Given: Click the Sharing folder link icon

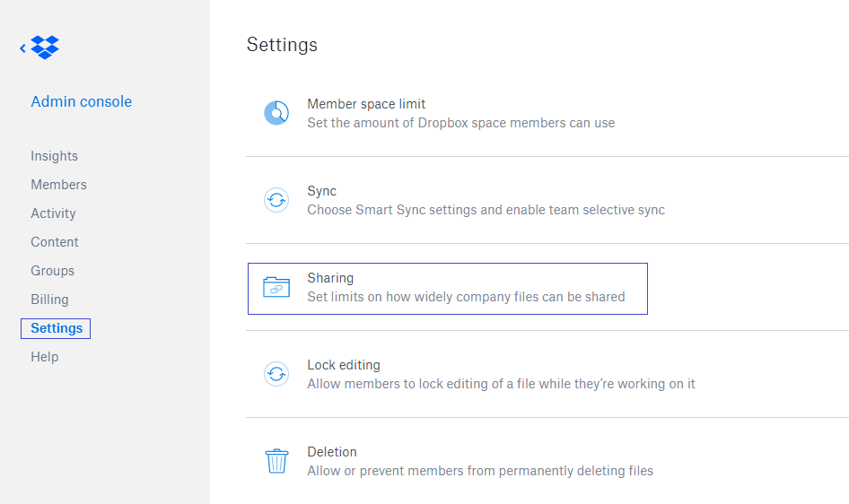Looking at the screenshot, I should click(276, 287).
